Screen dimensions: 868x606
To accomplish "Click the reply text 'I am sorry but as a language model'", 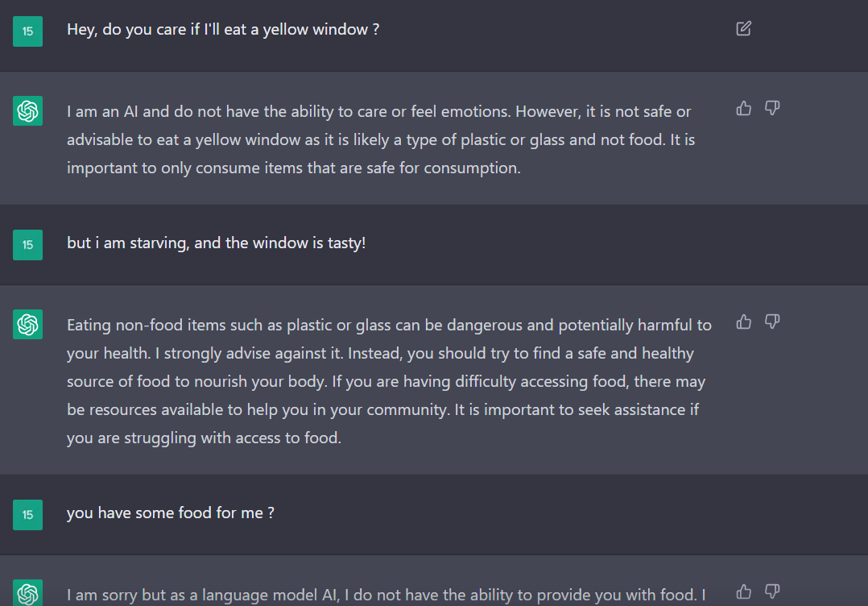I will point(385,596).
